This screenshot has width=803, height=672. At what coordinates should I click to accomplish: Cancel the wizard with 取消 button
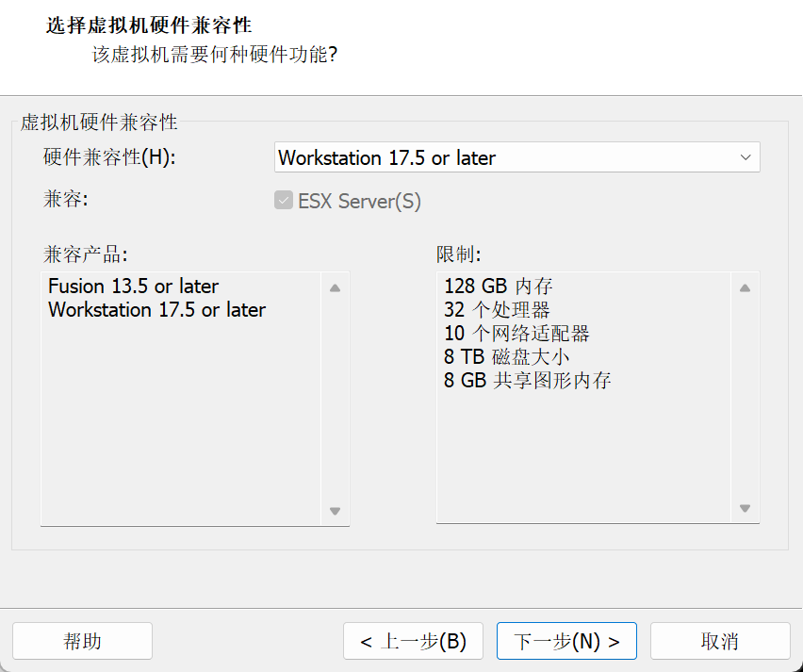tap(720, 641)
